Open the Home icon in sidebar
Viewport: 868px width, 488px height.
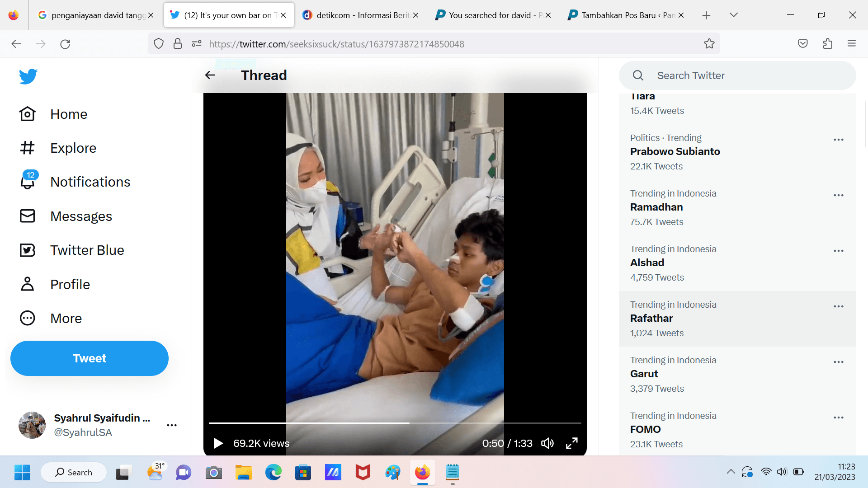(27, 114)
